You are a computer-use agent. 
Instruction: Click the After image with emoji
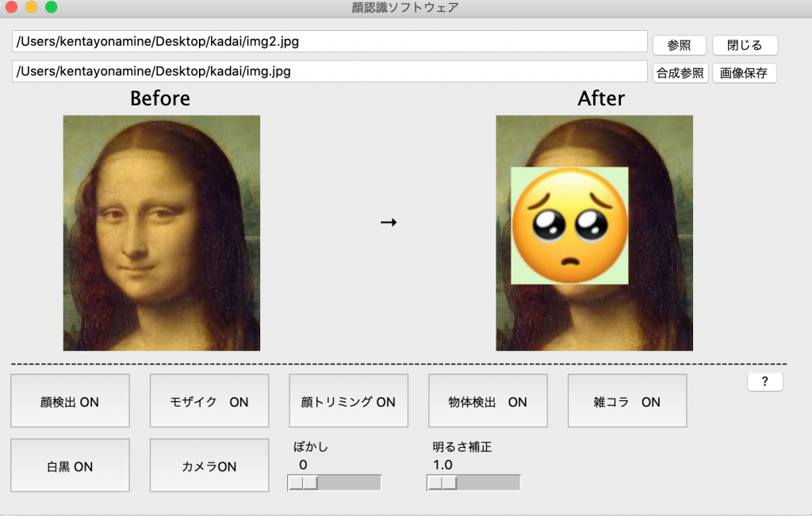595,233
